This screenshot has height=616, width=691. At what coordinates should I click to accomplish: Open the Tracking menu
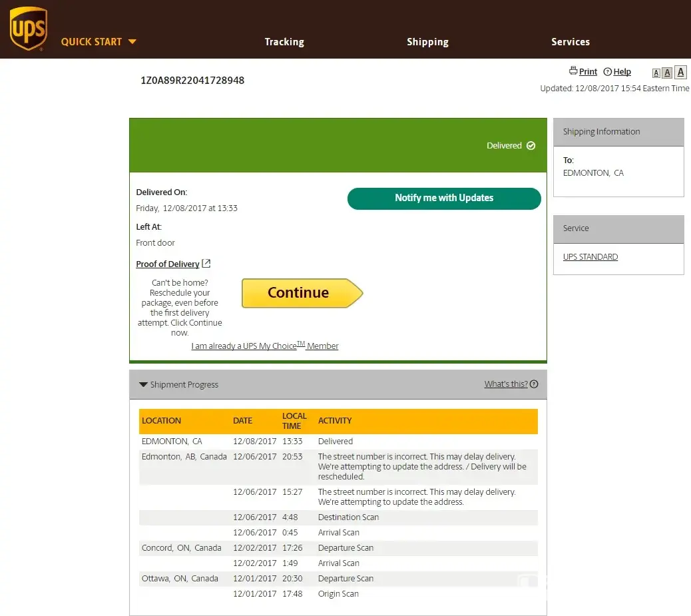pyautogui.click(x=284, y=41)
